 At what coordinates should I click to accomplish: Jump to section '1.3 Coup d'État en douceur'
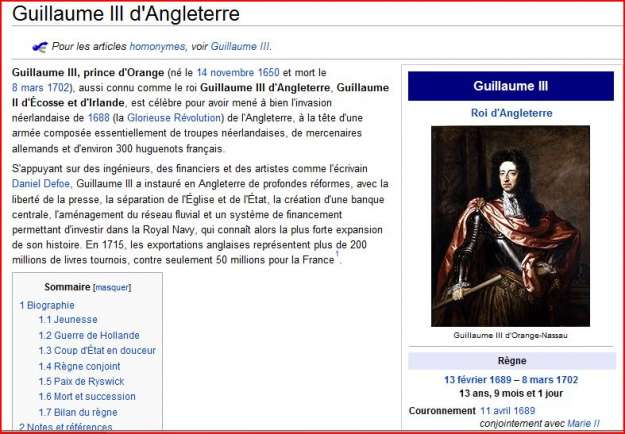pyautogui.click(x=97, y=351)
